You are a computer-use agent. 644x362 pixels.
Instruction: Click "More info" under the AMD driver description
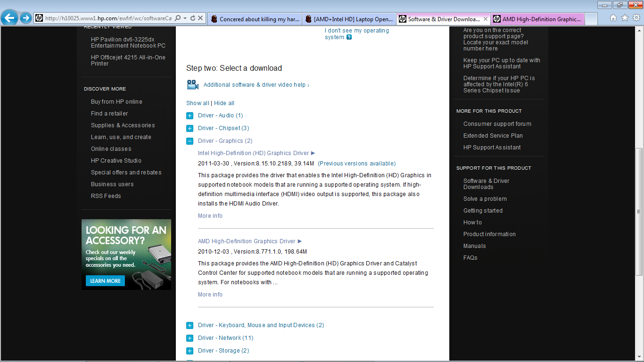tap(210, 295)
